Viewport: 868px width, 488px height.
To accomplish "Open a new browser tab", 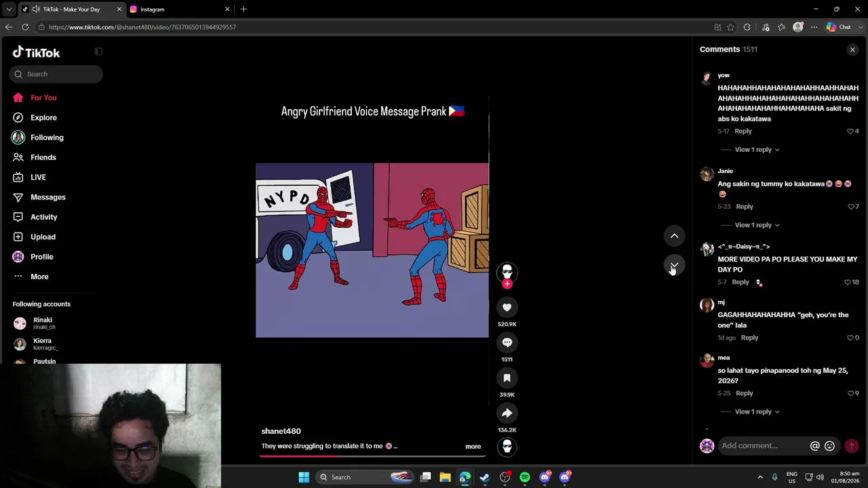I will [243, 9].
